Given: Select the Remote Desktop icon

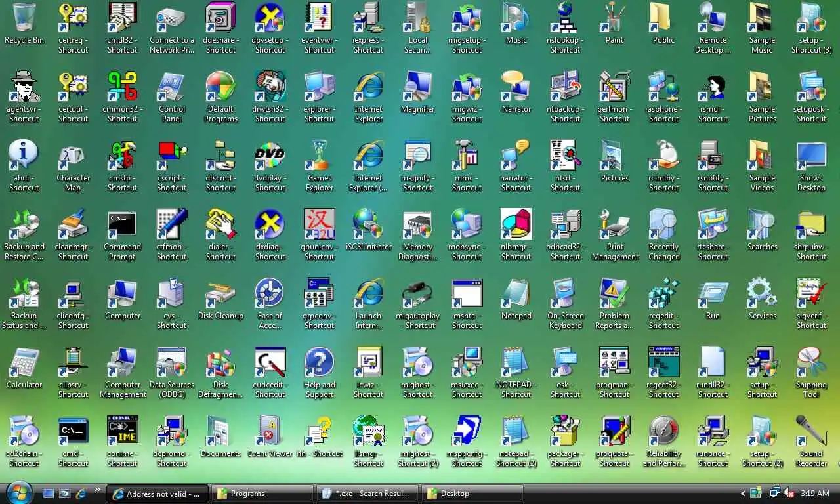Looking at the screenshot, I should [x=713, y=18].
